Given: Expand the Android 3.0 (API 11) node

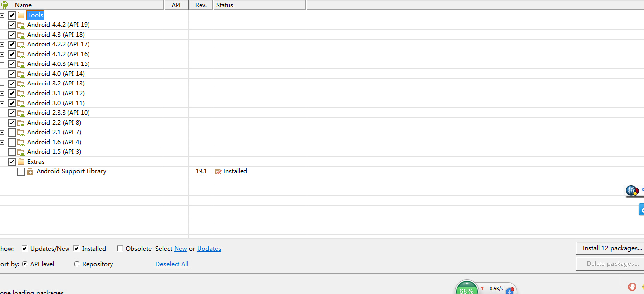Looking at the screenshot, I should 2,103.
